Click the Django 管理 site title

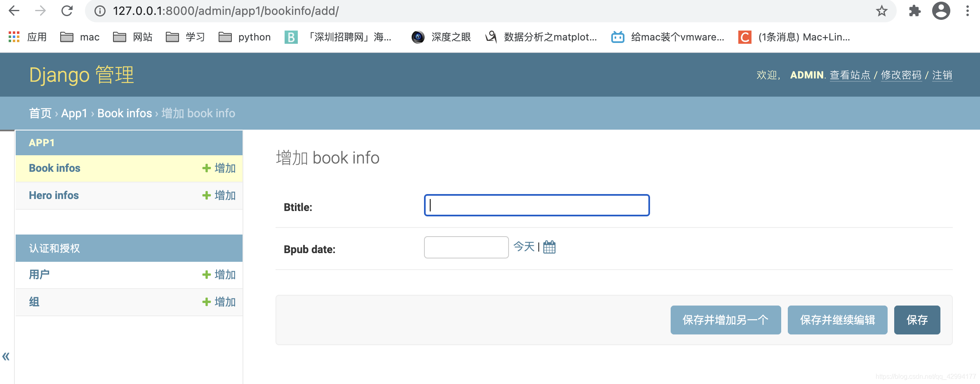tap(82, 75)
